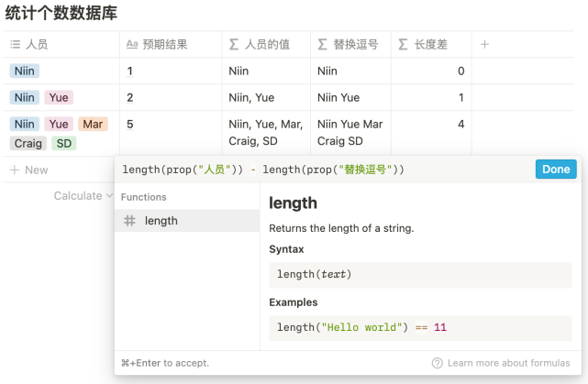
Task: Open the Calculate dropdown
Action: click(x=83, y=195)
